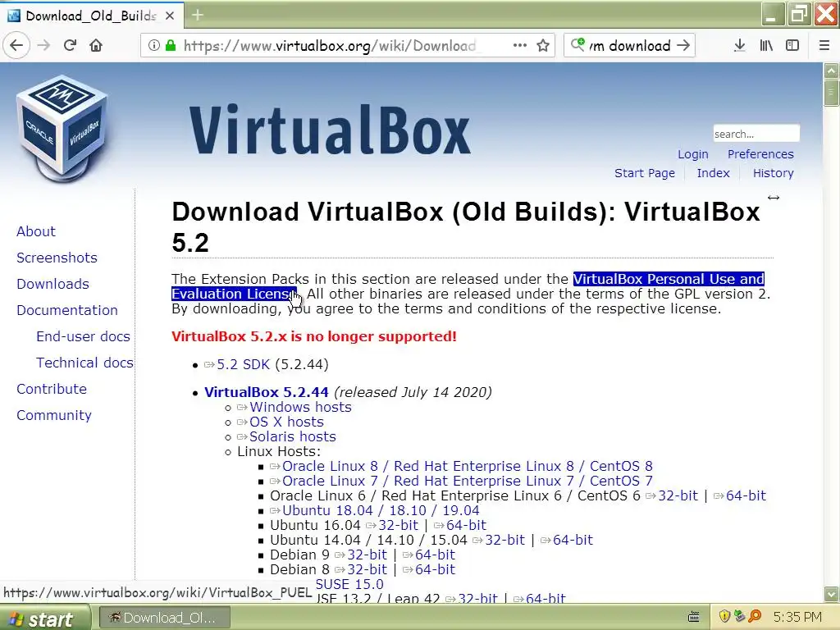Image resolution: width=840 pixels, height=630 pixels.
Task: Download Oracle Linux 6 32-bit package
Action: (678, 495)
